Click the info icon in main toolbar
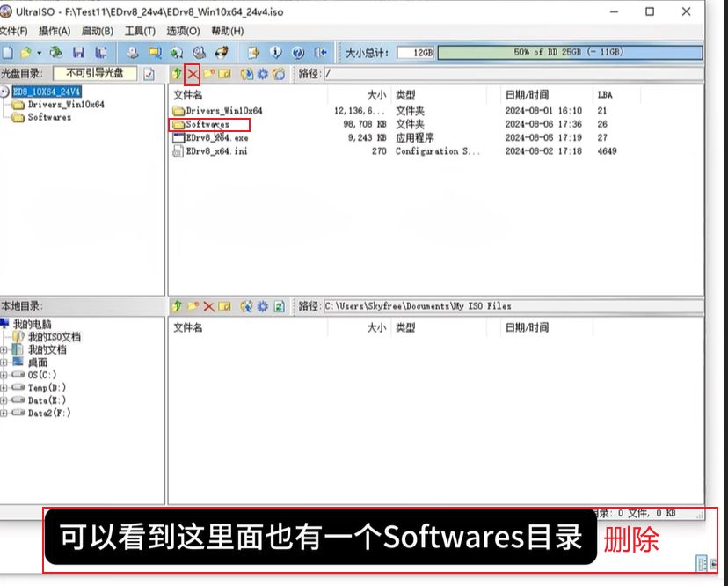The image size is (728, 586). pos(276,53)
